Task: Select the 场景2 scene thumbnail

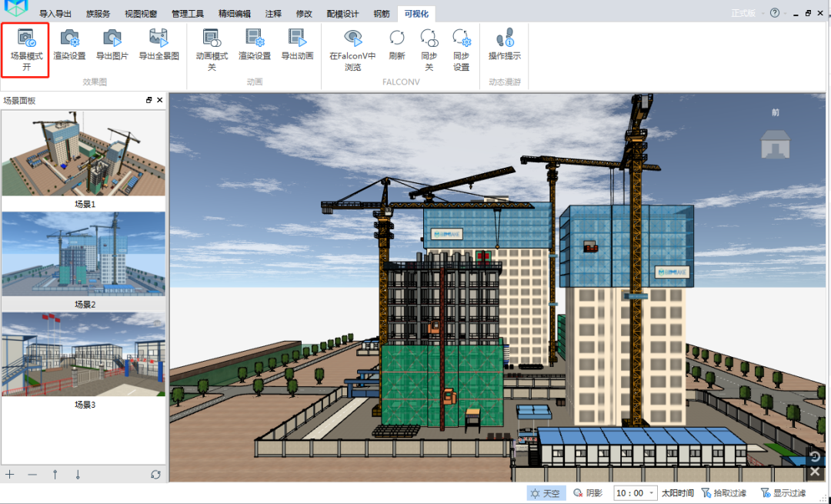Action: [83, 254]
